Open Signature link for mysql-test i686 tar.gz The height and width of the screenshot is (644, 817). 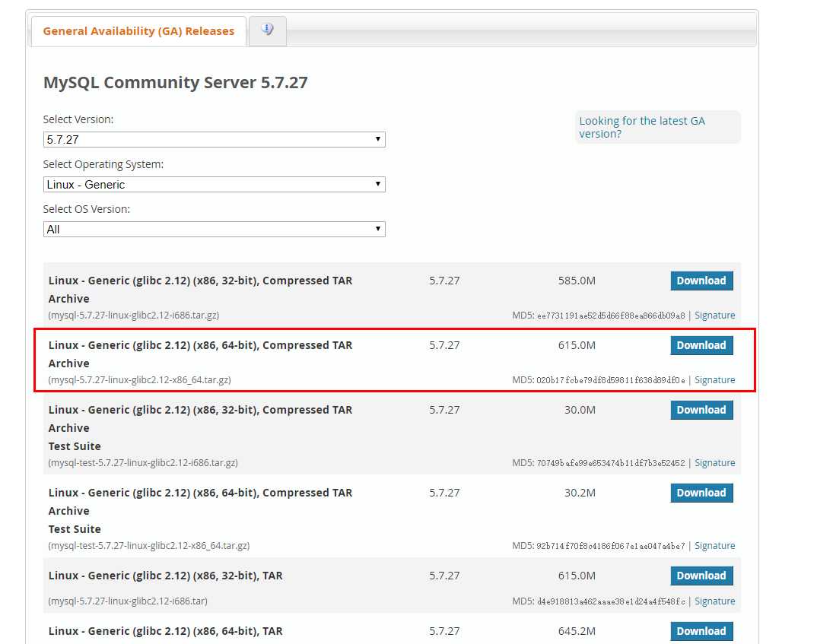(x=715, y=462)
